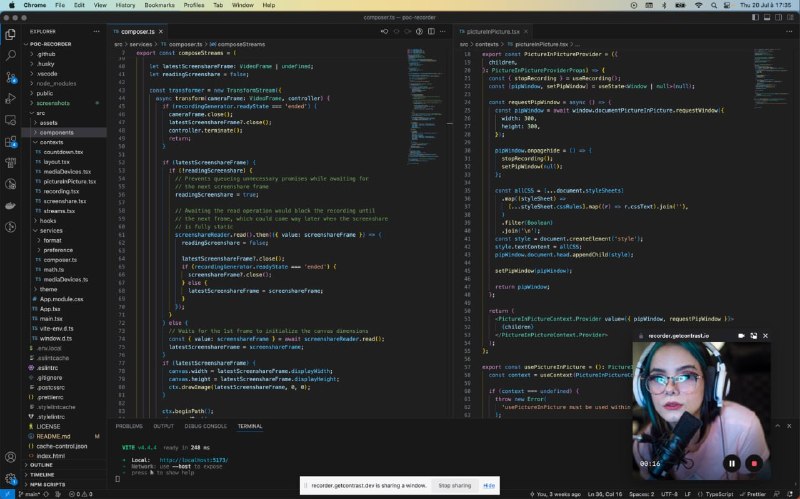The height and width of the screenshot is (499, 800).
Task: Click the Explorer panel more actions ellipsis
Action: [x=96, y=32]
